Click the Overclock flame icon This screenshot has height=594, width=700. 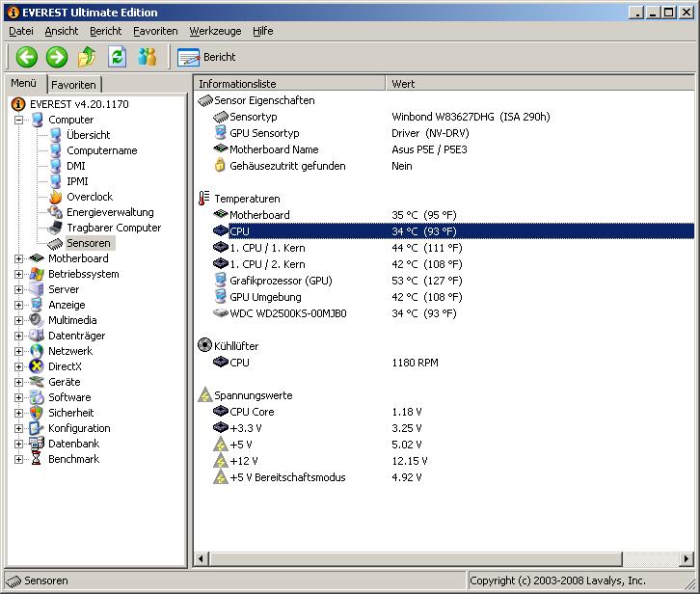pos(55,197)
